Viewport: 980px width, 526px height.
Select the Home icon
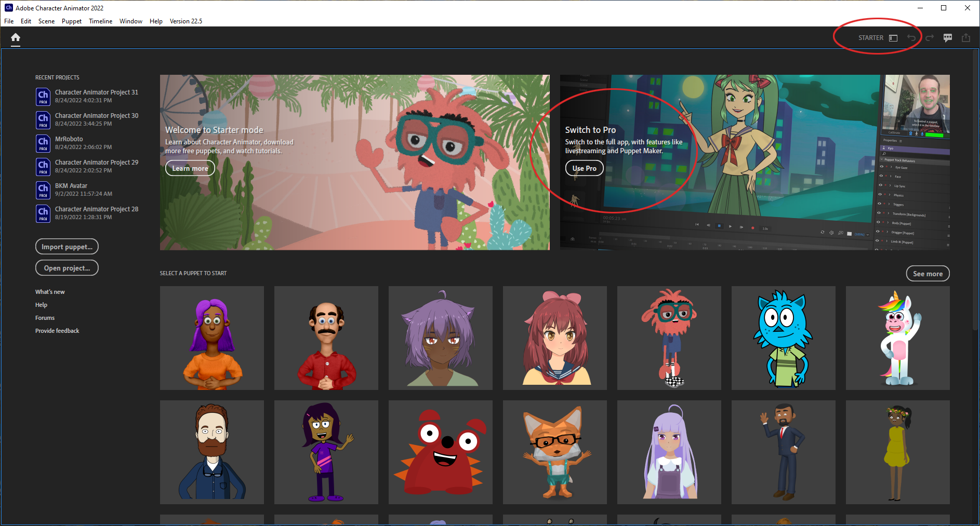coord(16,37)
